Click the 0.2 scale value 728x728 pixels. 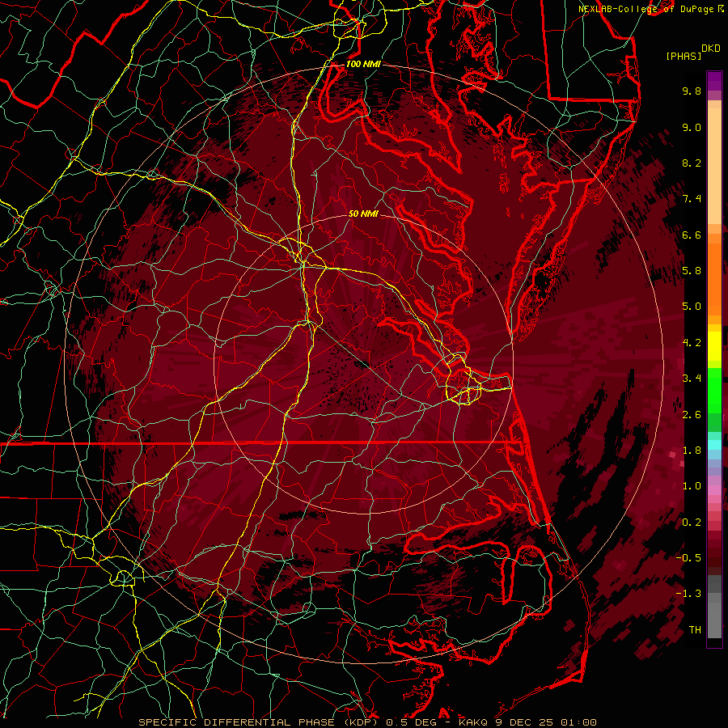[692, 523]
